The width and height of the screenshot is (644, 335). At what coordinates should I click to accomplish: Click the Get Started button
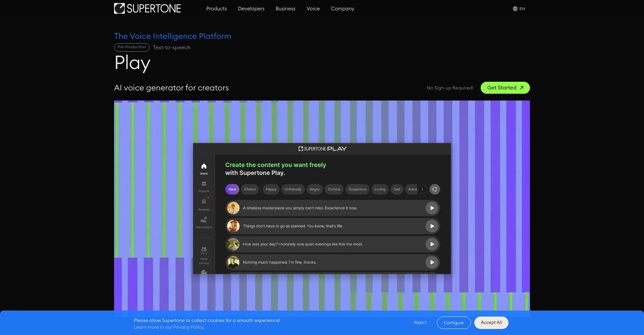505,88
